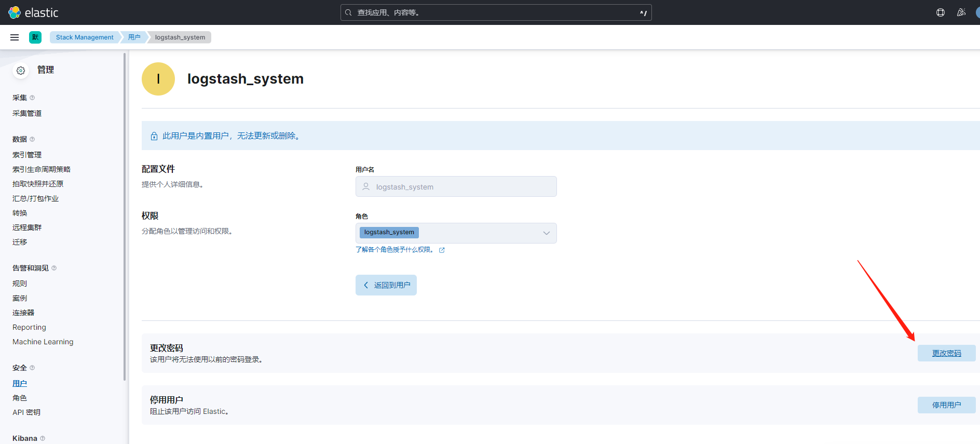Click the info icon beside 安全
Screen dimensions: 980x444
[x=32, y=368]
